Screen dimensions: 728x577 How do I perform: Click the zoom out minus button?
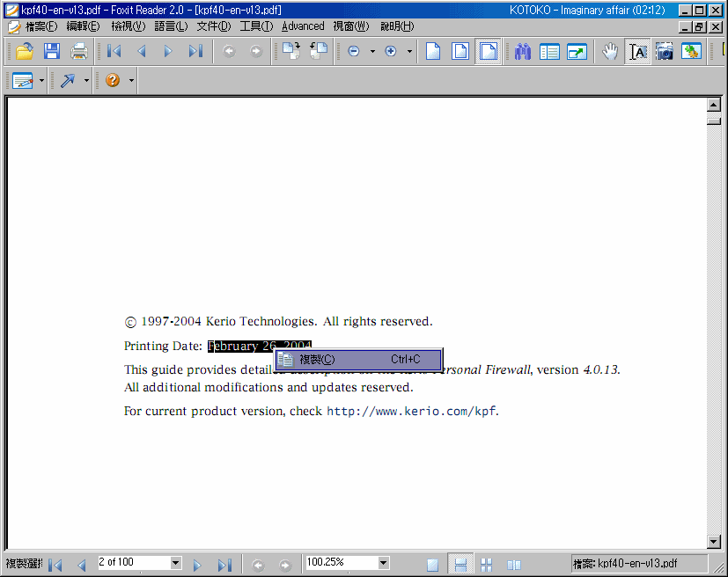pyautogui.click(x=354, y=52)
